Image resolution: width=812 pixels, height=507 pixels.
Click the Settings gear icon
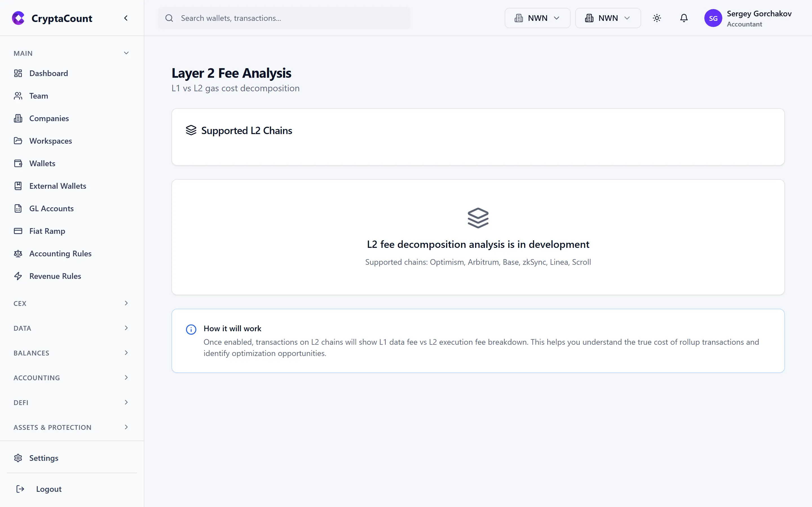click(18, 458)
